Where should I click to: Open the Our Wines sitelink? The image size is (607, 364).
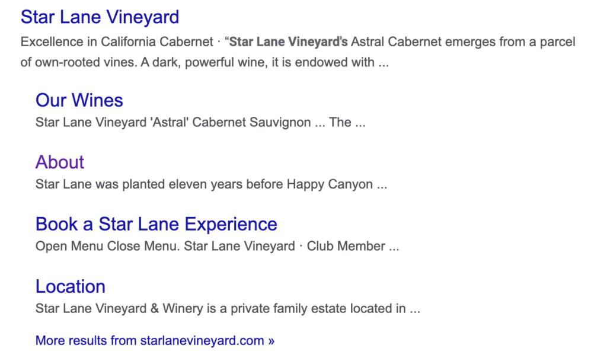coord(79,100)
